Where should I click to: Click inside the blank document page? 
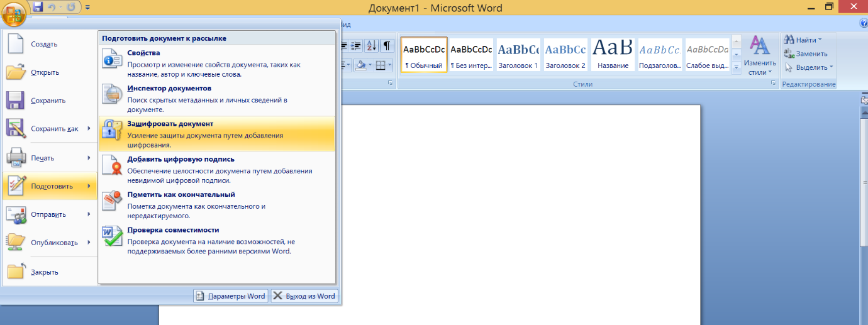coord(522,214)
